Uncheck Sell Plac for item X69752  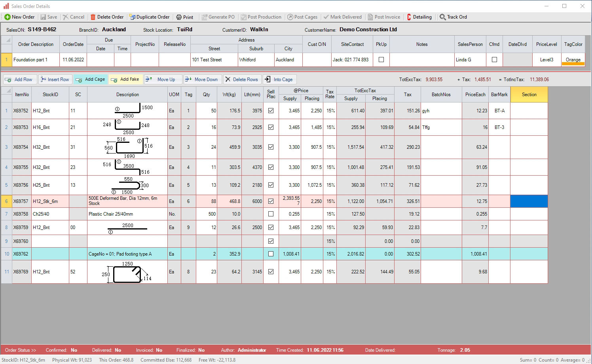tap(271, 111)
